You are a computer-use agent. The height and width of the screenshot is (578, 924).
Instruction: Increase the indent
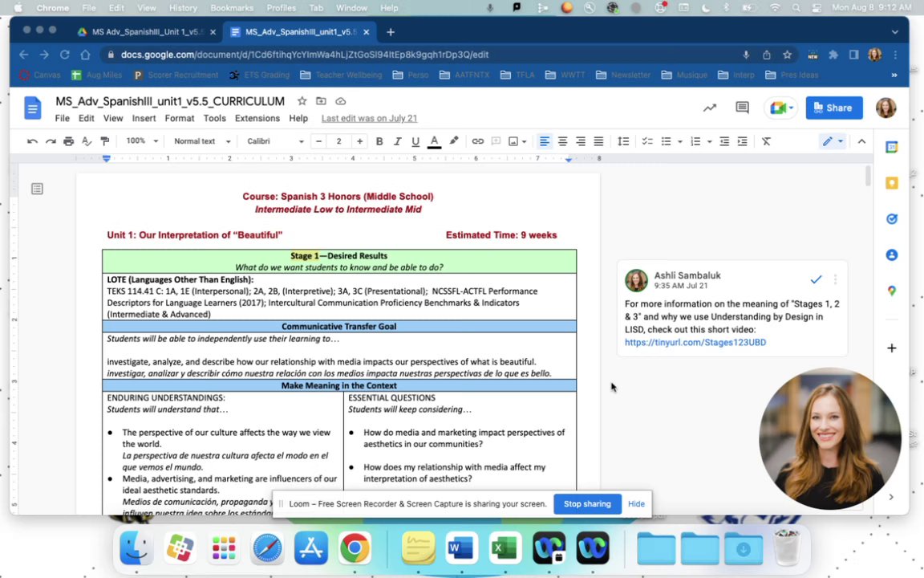743,141
